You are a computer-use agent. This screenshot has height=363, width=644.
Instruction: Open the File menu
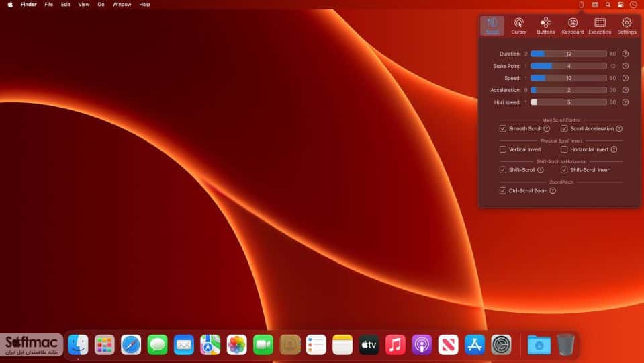pyautogui.click(x=49, y=5)
